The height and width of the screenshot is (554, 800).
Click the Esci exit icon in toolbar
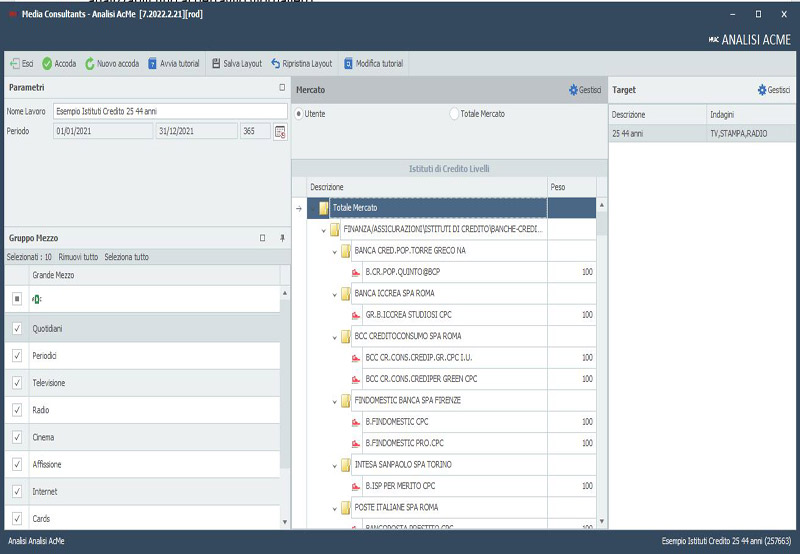coord(15,63)
